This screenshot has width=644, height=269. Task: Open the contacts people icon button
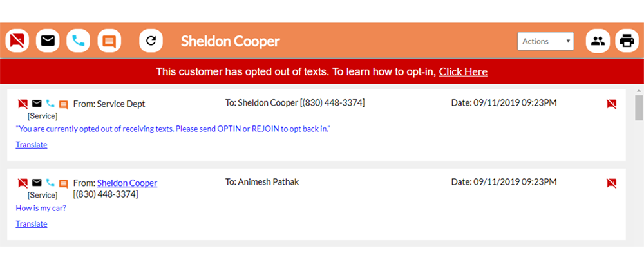tap(598, 41)
